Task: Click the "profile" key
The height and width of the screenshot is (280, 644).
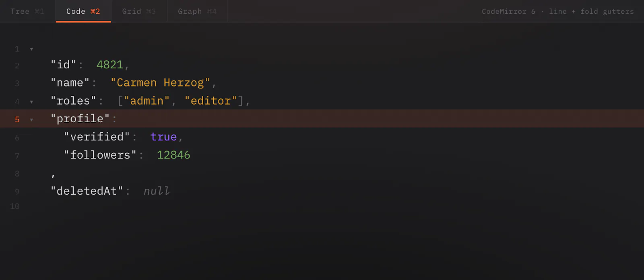Action: tap(80, 119)
